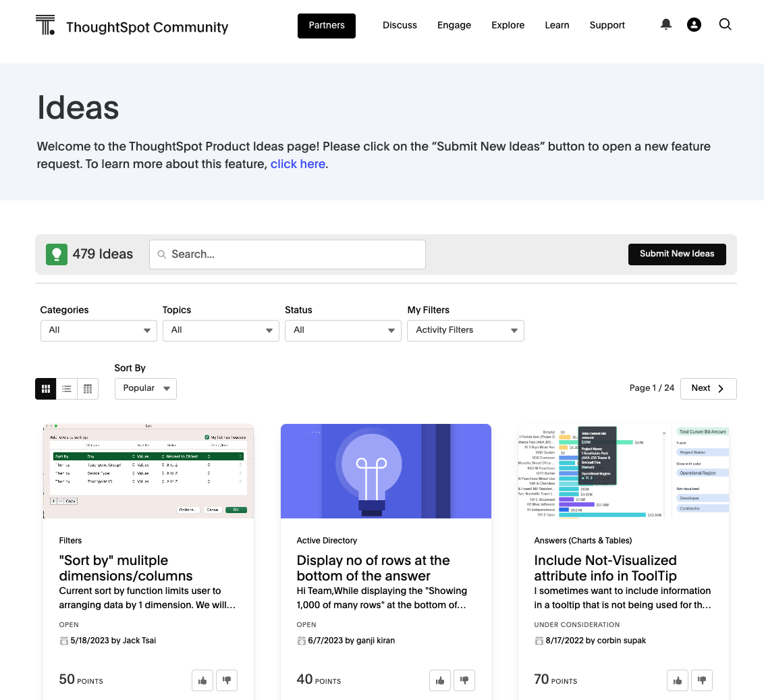Screen dimensions: 764x700
Task: Open the bar chart tooltip thumbnail
Action: (624, 471)
